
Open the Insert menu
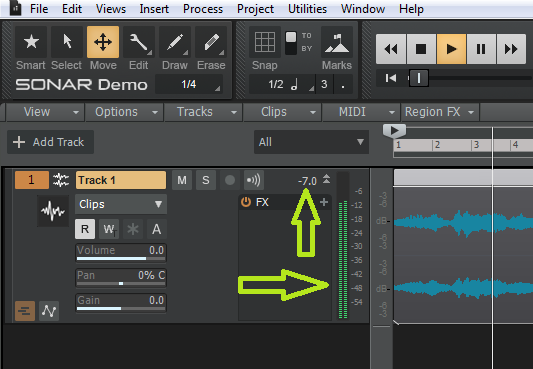154,9
